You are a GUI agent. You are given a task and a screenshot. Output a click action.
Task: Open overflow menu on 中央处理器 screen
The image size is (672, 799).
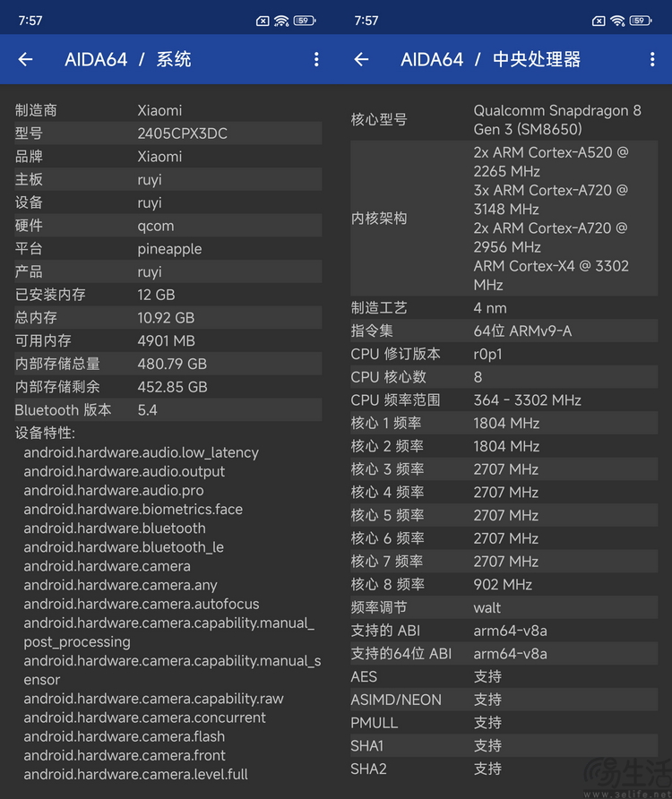click(652, 60)
